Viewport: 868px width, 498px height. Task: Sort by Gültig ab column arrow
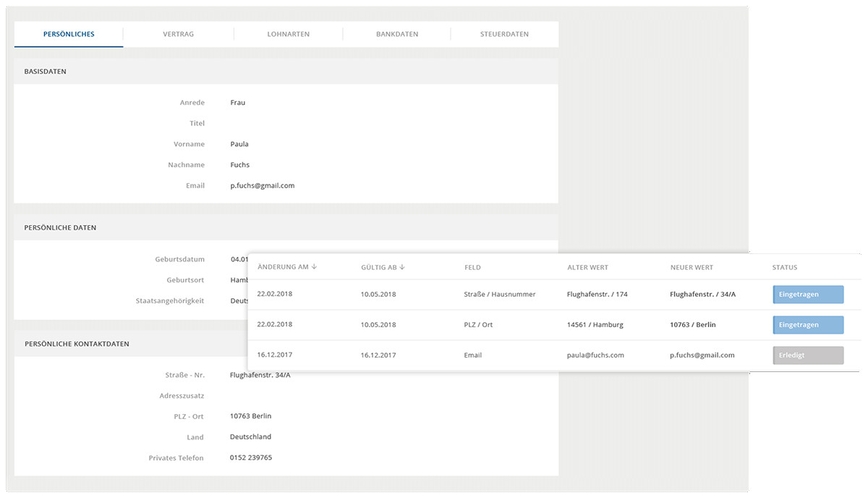click(401, 267)
